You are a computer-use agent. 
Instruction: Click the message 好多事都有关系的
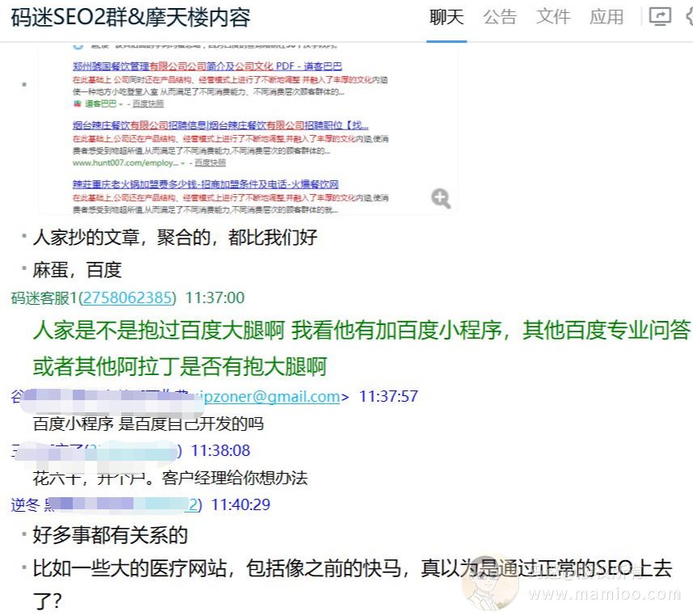[x=110, y=535]
